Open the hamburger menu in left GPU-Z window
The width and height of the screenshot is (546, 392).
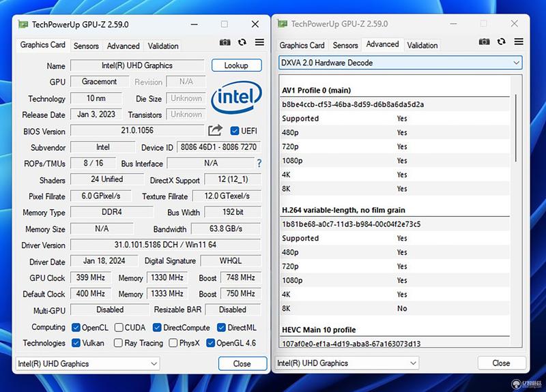coord(259,42)
